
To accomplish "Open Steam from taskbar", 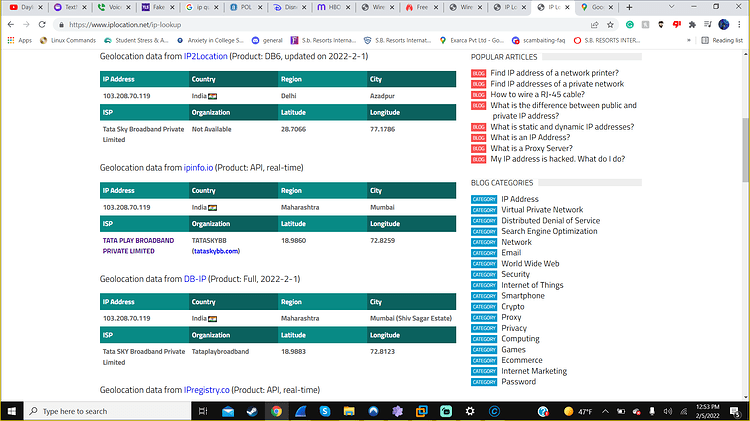I will (x=252, y=411).
